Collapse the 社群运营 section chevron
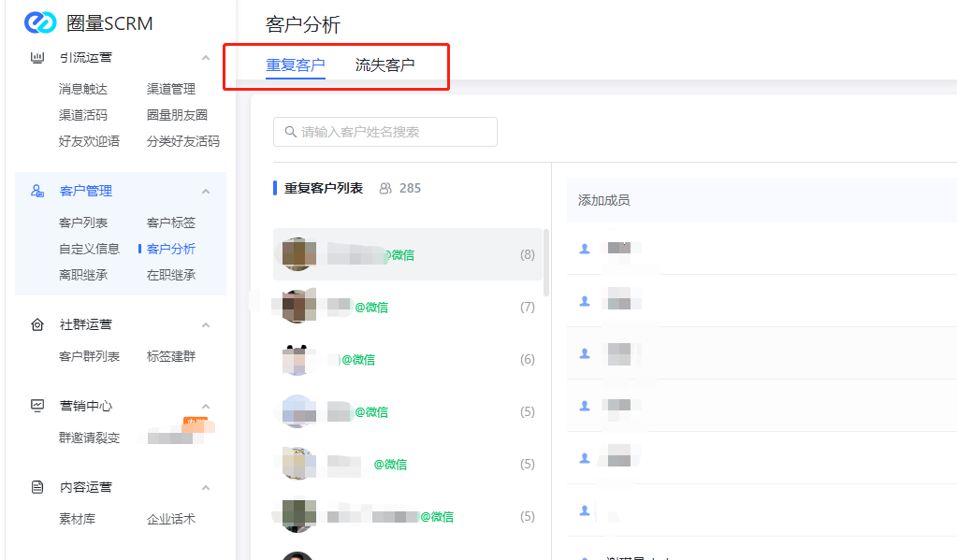The image size is (957, 560). click(206, 324)
